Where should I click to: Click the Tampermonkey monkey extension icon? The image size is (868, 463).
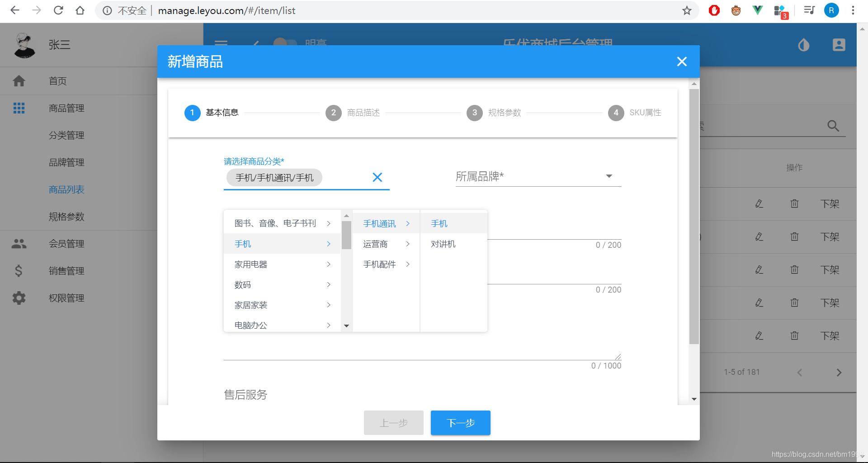pyautogui.click(x=736, y=10)
